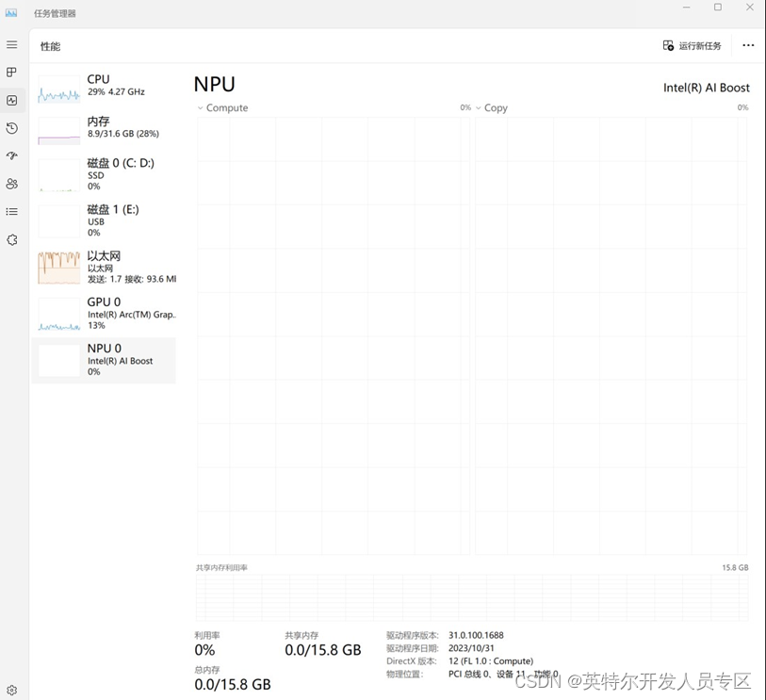Select the Performance page icon in sidebar
The height and width of the screenshot is (700, 766).
coord(11,100)
